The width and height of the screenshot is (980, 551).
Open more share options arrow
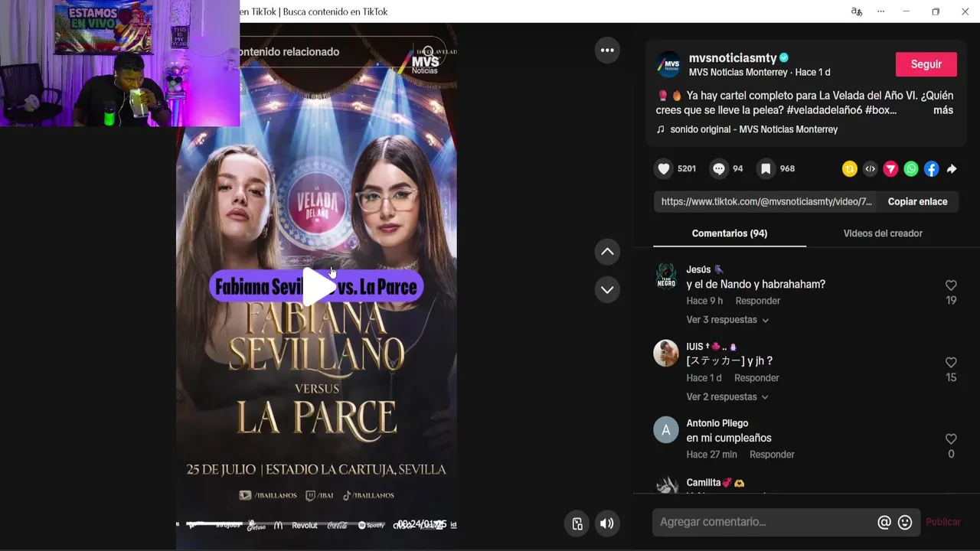[x=952, y=169]
